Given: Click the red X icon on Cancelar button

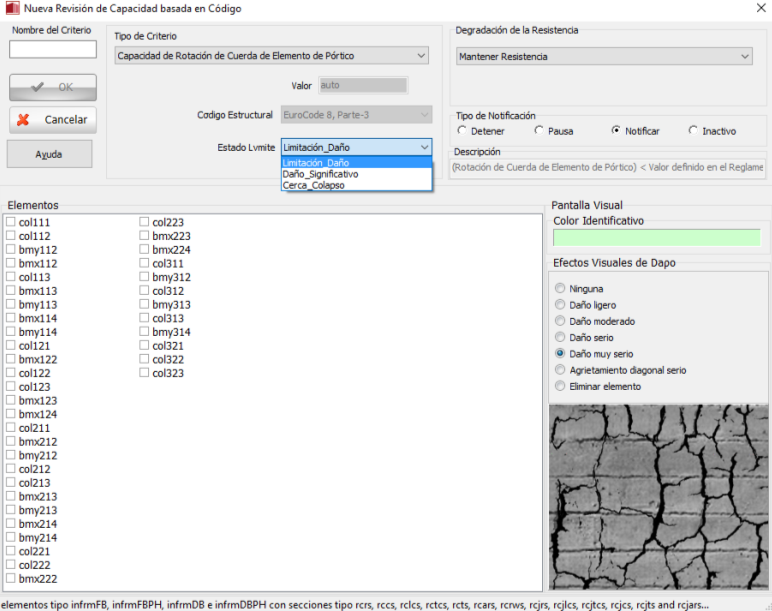Looking at the screenshot, I should pos(24,120).
